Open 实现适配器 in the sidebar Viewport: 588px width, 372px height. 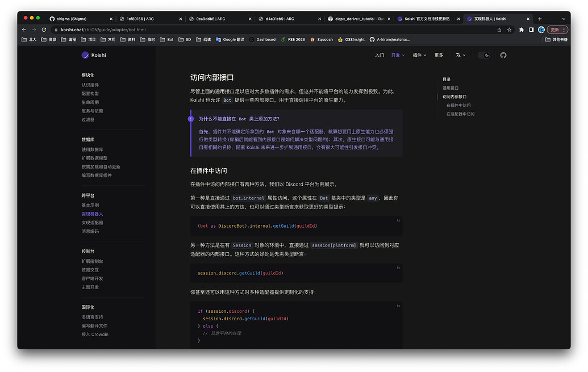(93, 222)
